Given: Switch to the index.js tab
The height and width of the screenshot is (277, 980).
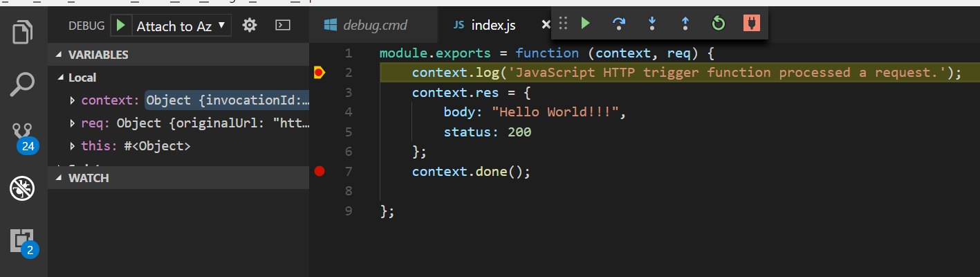Looking at the screenshot, I should coord(493,26).
